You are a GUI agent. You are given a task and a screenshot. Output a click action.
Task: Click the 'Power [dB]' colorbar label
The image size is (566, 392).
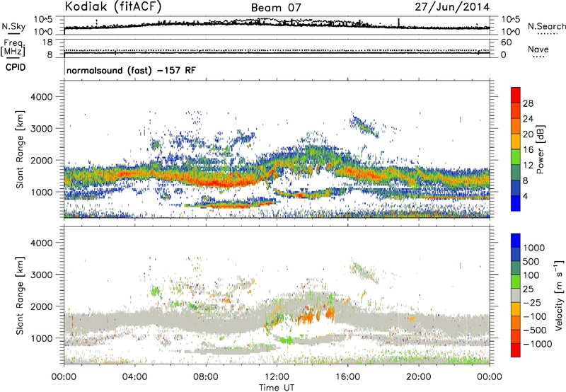(x=540, y=149)
